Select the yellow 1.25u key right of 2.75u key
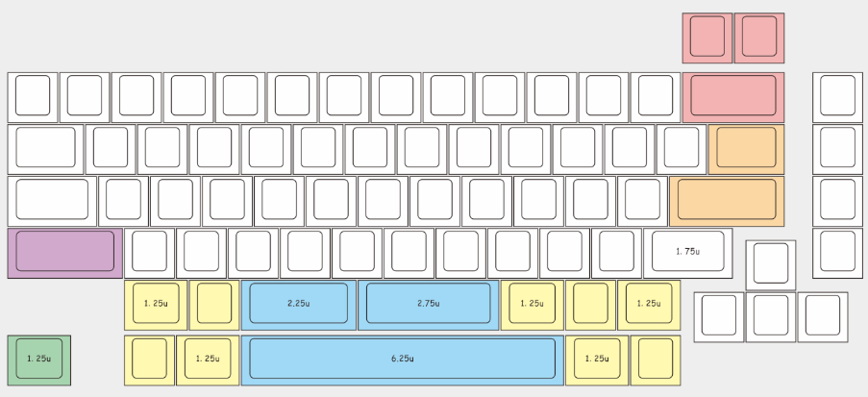This screenshot has width=868, height=397. coord(532,305)
